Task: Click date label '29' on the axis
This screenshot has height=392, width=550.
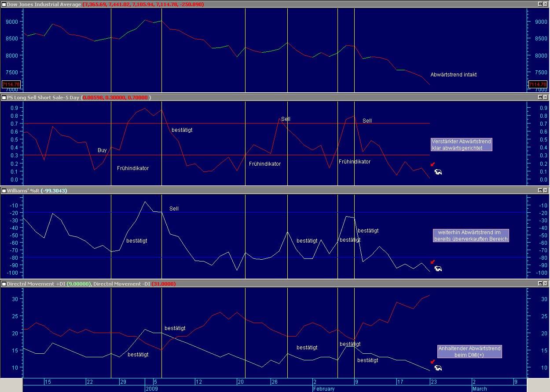Action: (x=123, y=382)
